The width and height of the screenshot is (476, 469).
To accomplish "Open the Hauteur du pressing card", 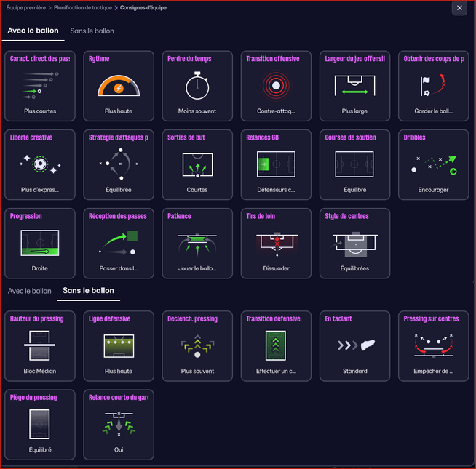I will click(x=40, y=346).
